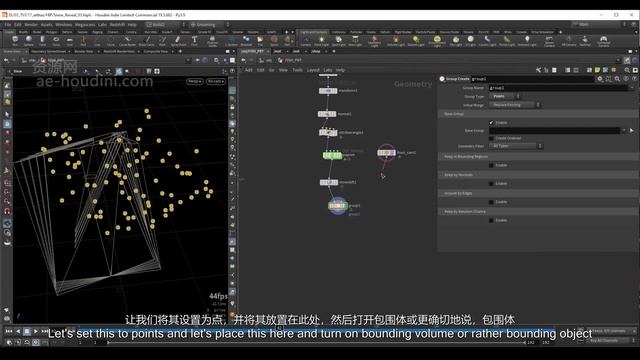Select the Grid shelf tool
The height and width of the screenshot is (360, 640).
[70, 40]
